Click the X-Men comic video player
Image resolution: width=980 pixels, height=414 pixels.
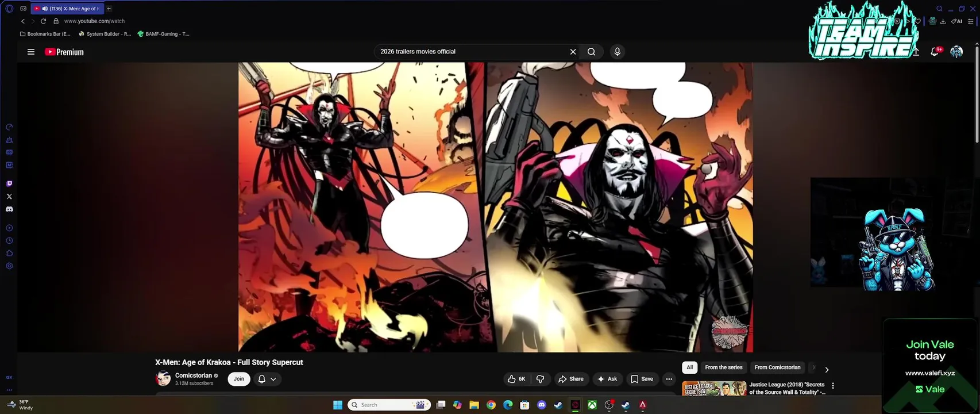(495, 207)
